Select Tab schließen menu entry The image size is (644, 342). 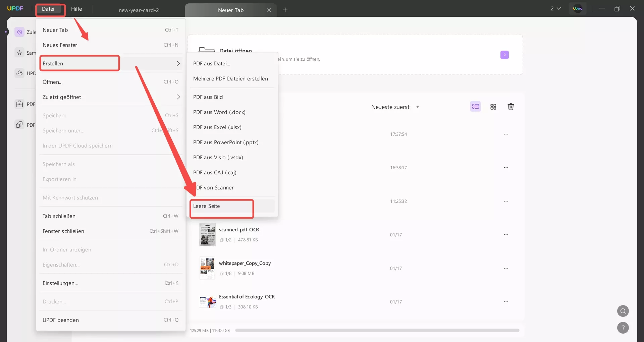pyautogui.click(x=111, y=216)
